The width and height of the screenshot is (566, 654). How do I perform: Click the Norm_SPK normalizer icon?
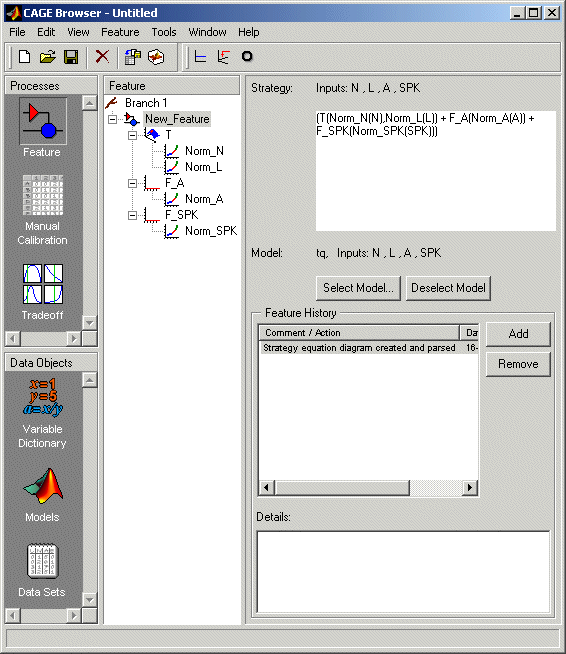pos(172,231)
